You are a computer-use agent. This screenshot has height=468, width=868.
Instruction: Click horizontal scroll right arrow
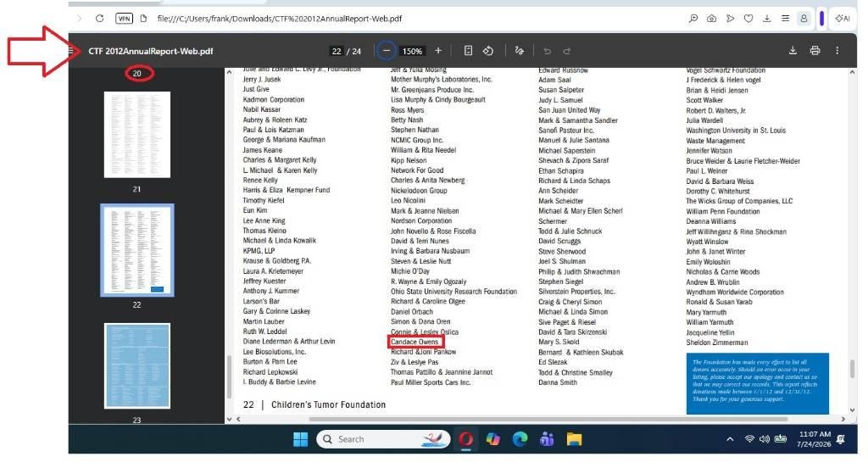click(x=843, y=420)
